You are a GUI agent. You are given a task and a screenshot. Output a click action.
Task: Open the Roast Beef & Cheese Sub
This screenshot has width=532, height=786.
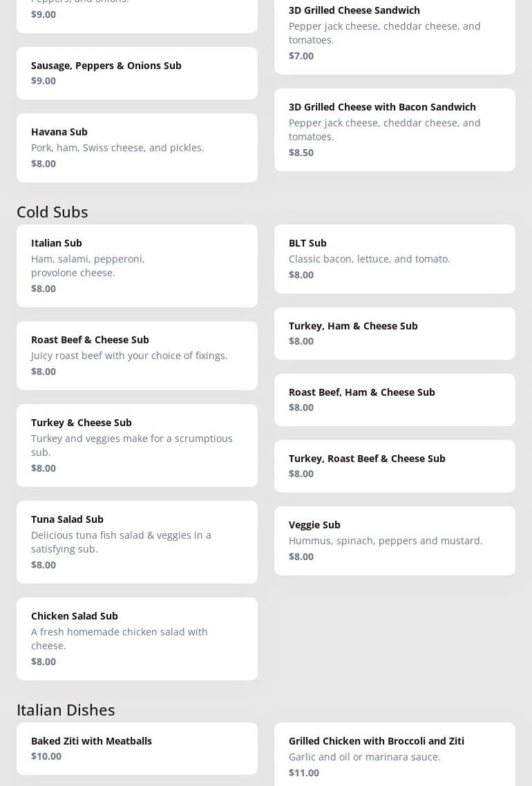pyautogui.click(x=137, y=355)
